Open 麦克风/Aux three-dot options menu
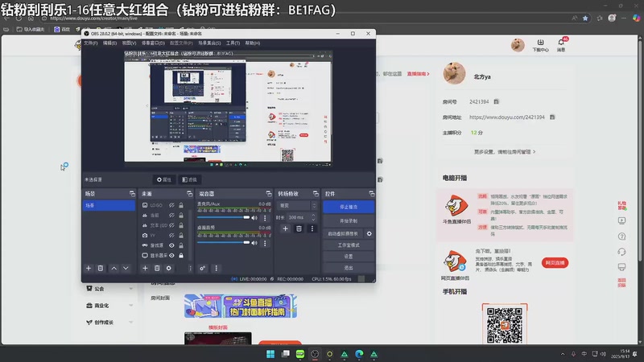 265,218
